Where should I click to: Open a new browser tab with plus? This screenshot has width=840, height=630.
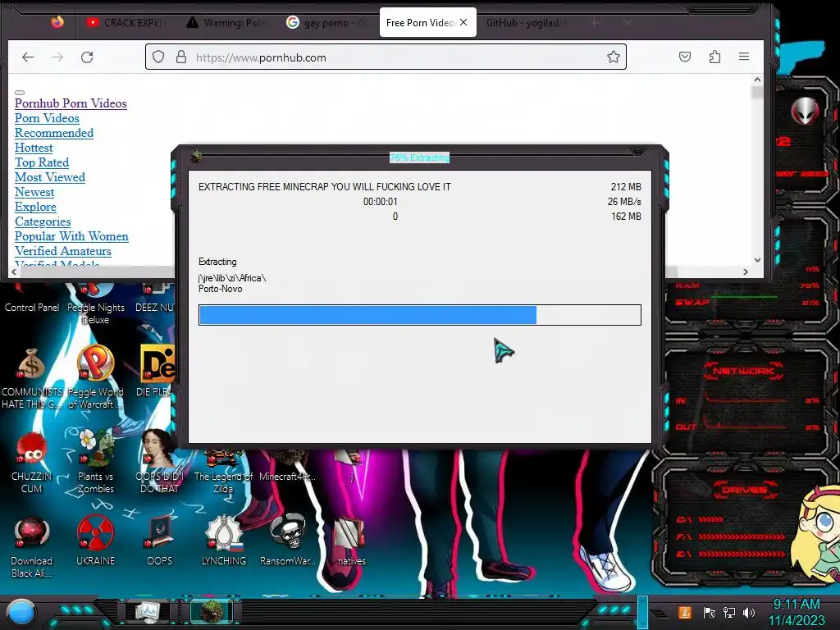(594, 22)
